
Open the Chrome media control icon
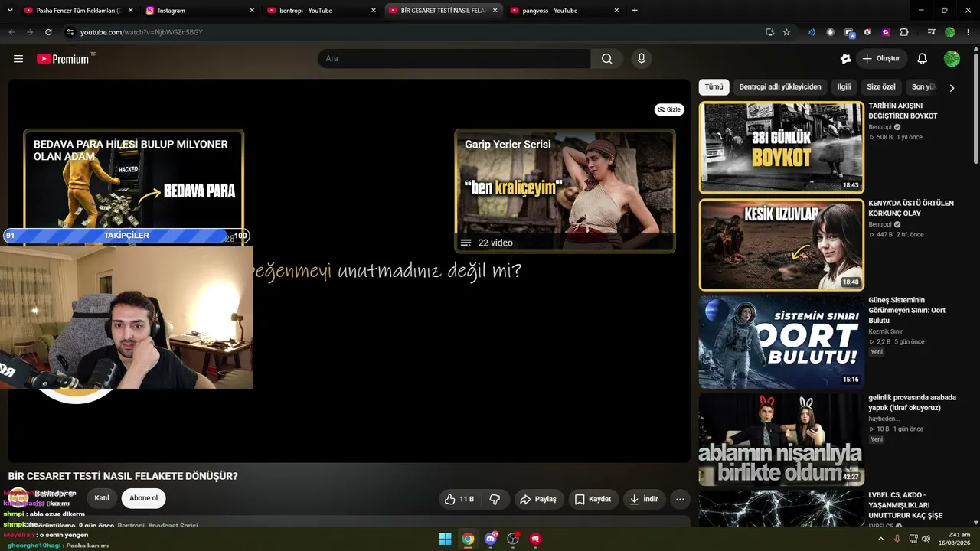pos(931,32)
